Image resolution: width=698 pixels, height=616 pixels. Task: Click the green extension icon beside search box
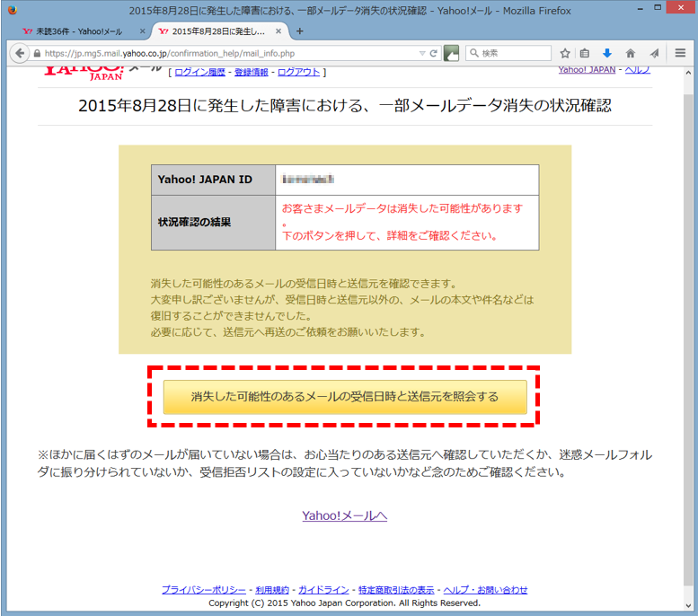coord(451,53)
